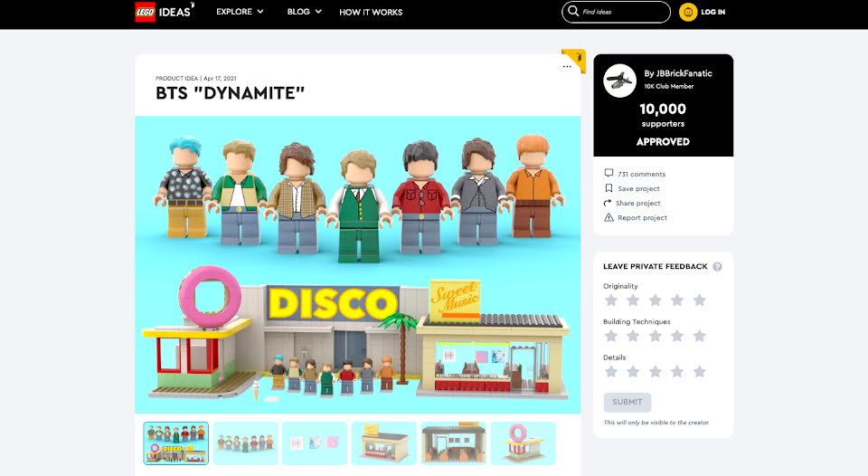
Task: Click the 731 comments icon
Action: [609, 173]
